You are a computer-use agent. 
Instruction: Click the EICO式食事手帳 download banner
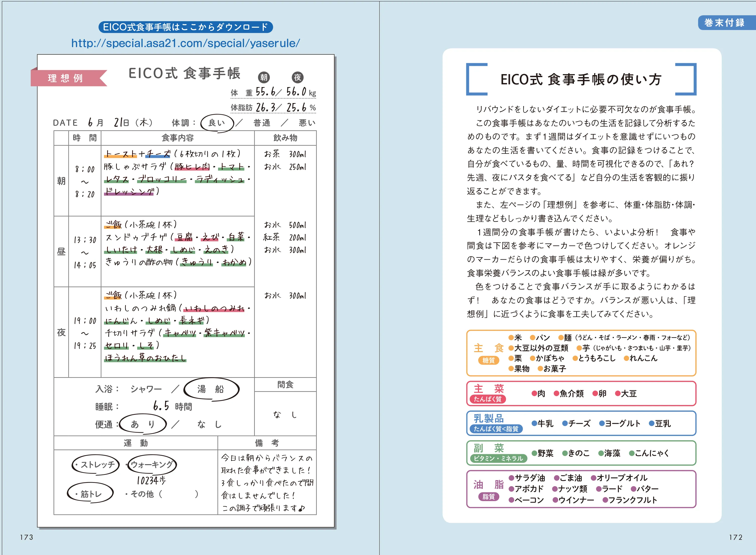pos(186,27)
